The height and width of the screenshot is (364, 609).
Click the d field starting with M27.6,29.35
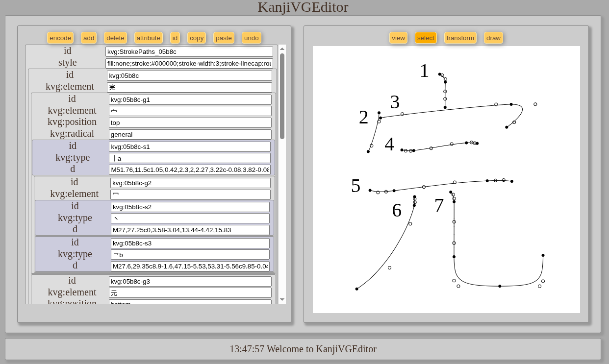[190, 266]
